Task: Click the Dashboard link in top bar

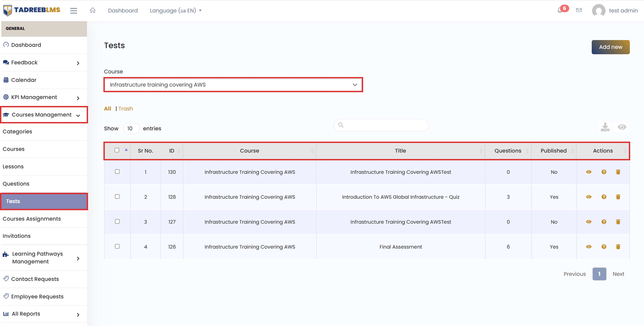Action: coord(123,10)
